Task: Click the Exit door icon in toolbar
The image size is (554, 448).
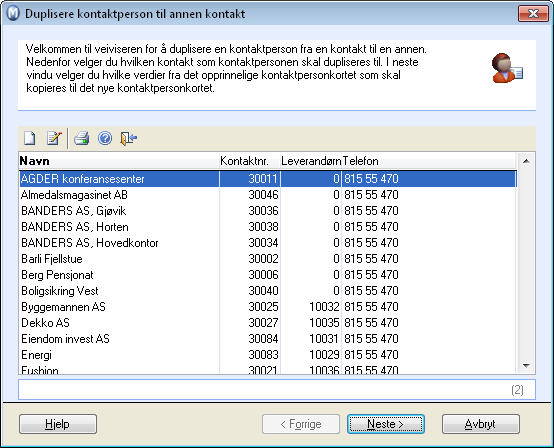Action: coord(129,138)
